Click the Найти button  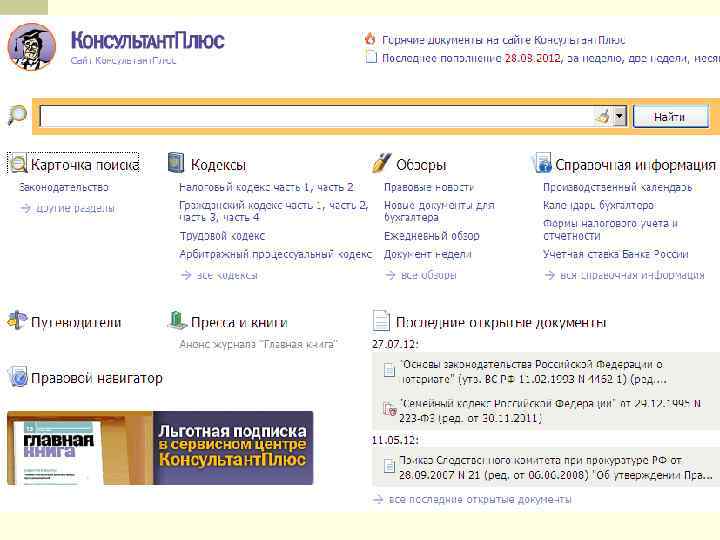[670, 117]
